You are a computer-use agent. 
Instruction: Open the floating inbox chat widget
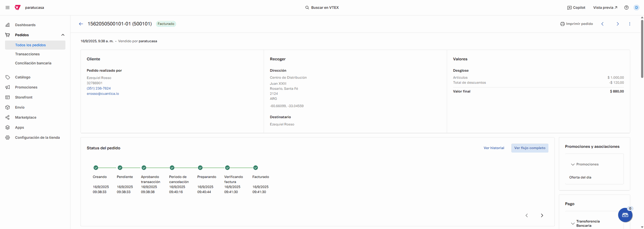pyautogui.click(x=625, y=215)
